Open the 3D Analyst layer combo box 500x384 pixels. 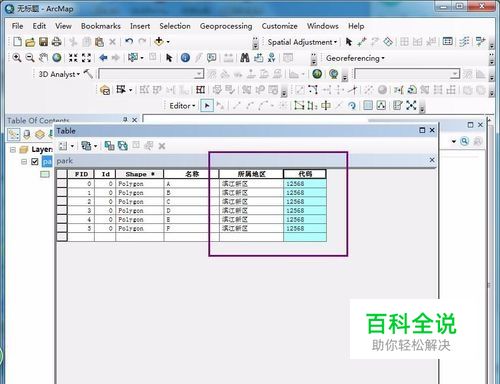(151, 74)
